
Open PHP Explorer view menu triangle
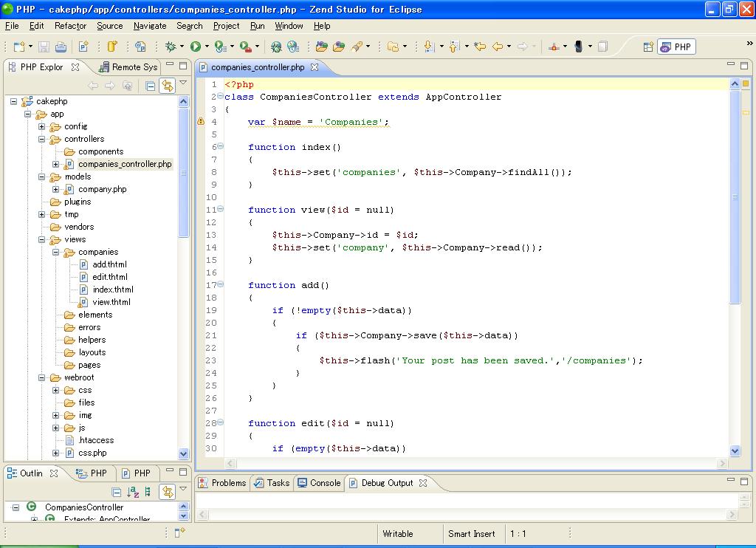(x=183, y=83)
